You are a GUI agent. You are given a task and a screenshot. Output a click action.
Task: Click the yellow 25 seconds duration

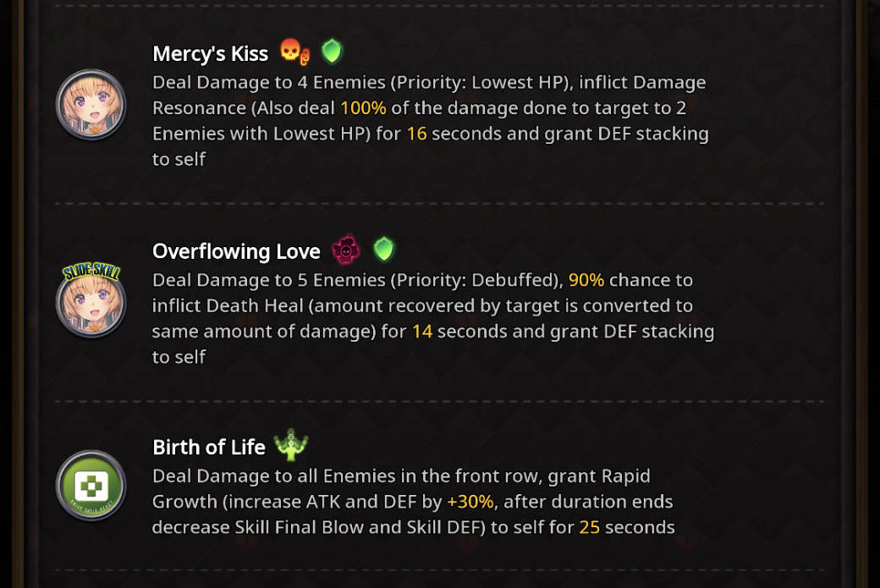[x=589, y=527]
